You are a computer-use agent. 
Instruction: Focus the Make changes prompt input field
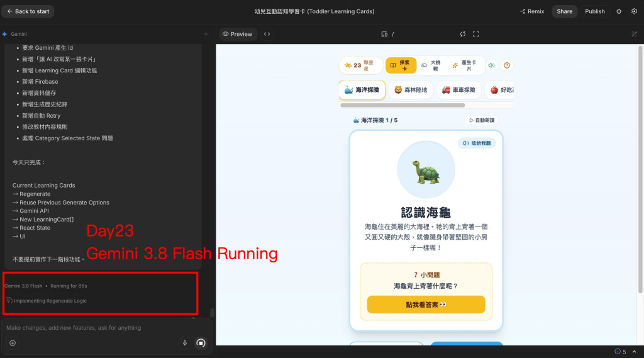pos(107,328)
